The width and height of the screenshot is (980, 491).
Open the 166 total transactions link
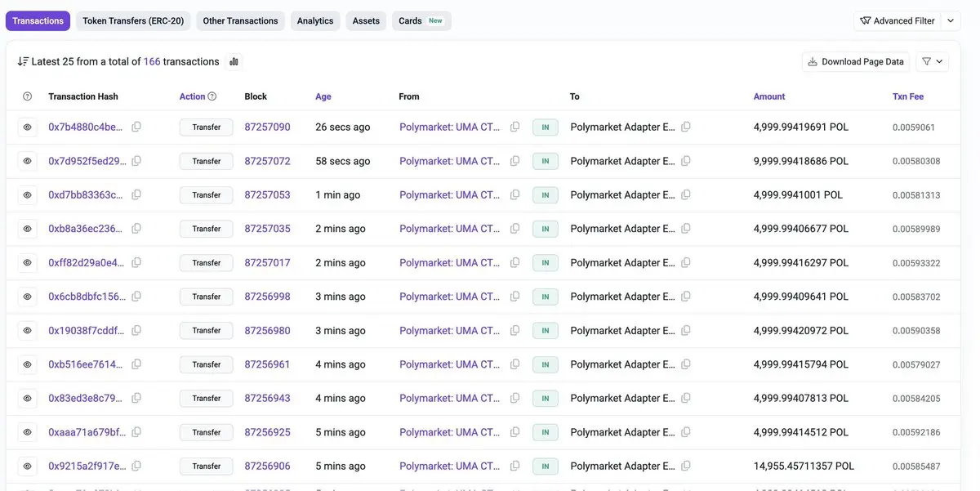pos(152,61)
